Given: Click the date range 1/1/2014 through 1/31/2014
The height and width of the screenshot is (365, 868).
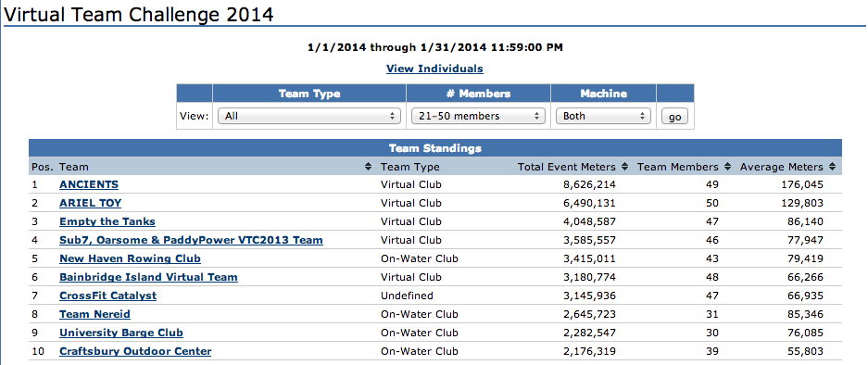Looking at the screenshot, I should (x=435, y=47).
